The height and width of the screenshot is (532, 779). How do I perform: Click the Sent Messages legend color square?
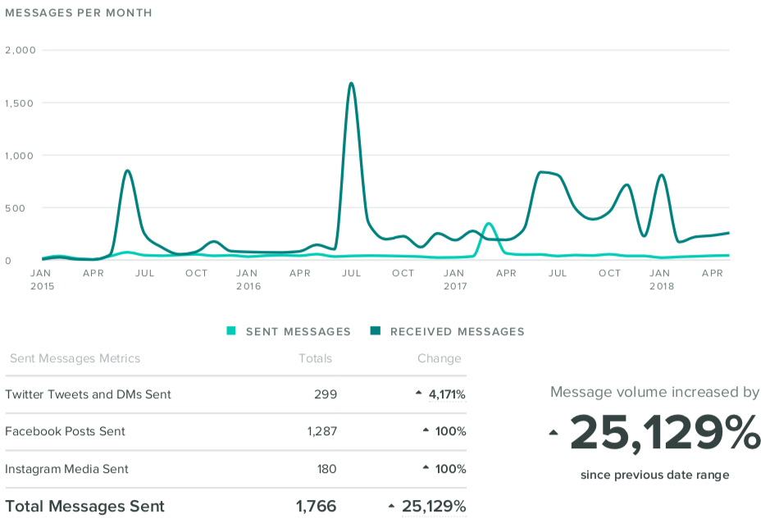click(x=231, y=332)
